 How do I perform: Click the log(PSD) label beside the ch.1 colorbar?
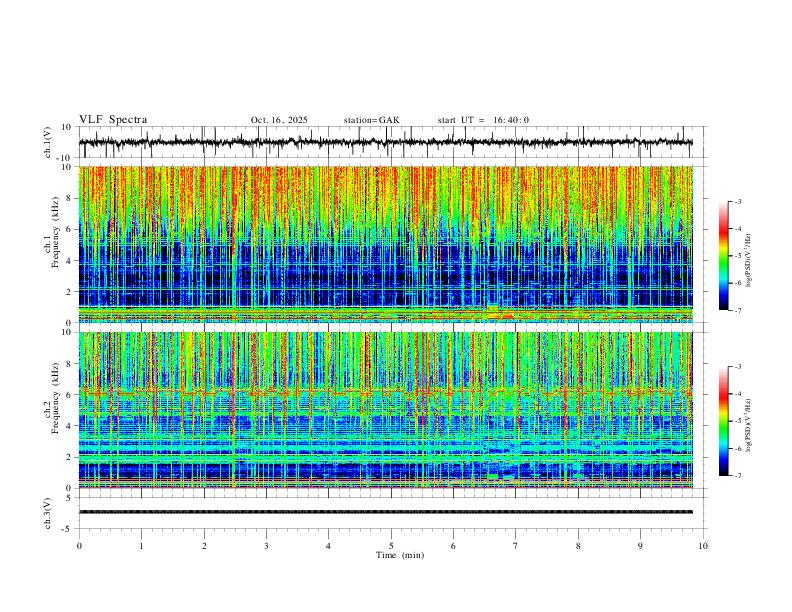749,260
